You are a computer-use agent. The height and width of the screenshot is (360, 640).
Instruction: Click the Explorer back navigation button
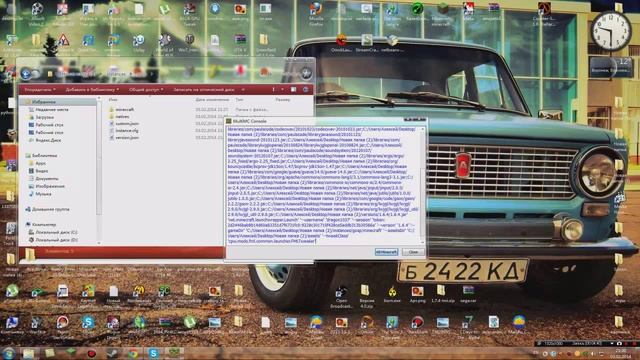[x=25, y=73]
